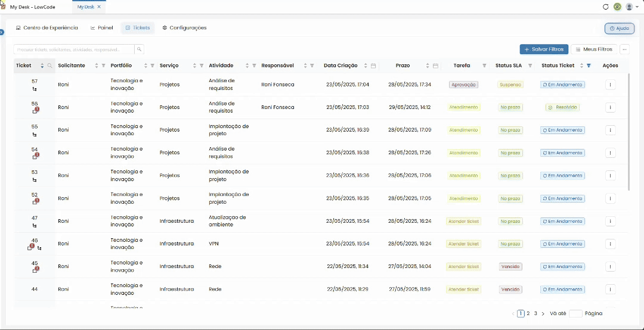Click the ticket search input field
This screenshot has height=330, width=644.
74,49
